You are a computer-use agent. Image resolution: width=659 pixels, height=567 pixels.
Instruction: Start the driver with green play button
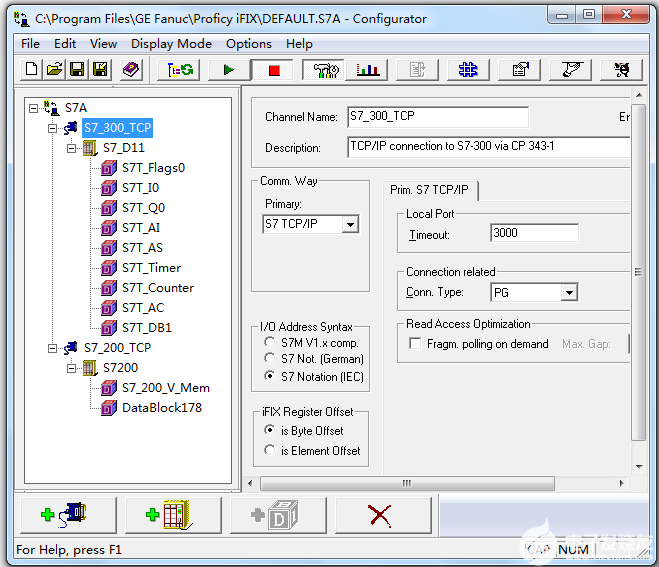click(x=229, y=69)
